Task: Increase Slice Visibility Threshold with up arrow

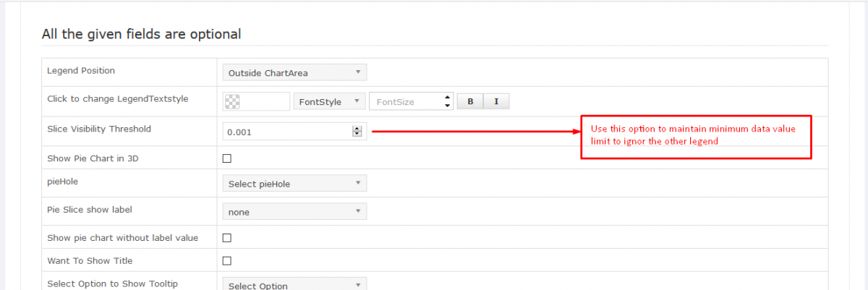Action: click(x=357, y=129)
